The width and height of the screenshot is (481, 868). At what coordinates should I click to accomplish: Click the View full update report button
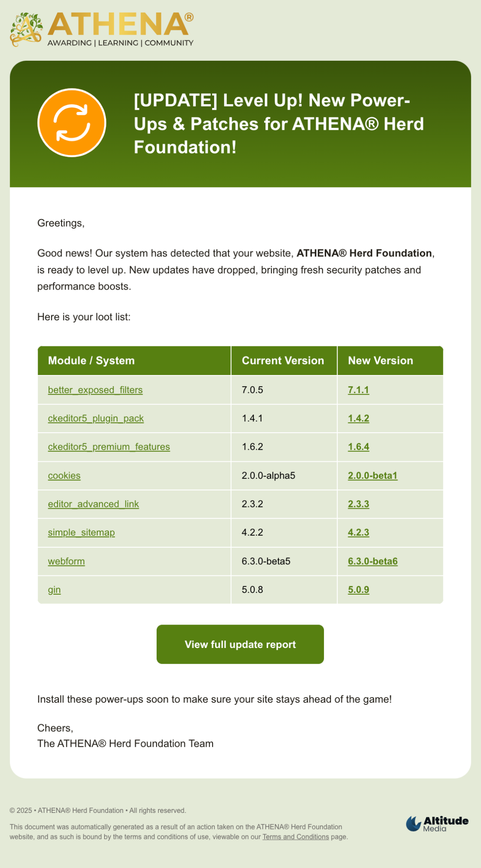(240, 644)
